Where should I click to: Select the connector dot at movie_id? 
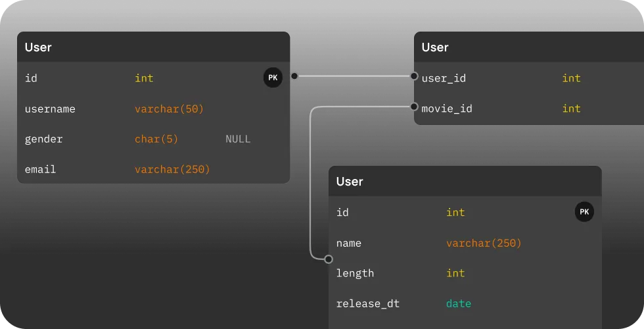(x=414, y=107)
